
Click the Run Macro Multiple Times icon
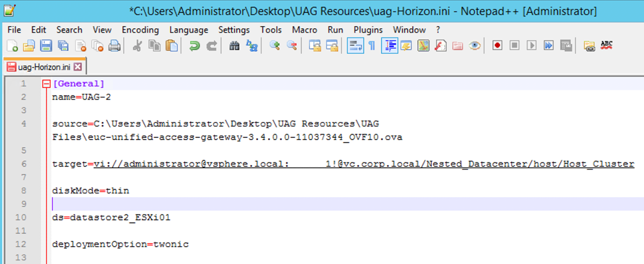(x=549, y=45)
